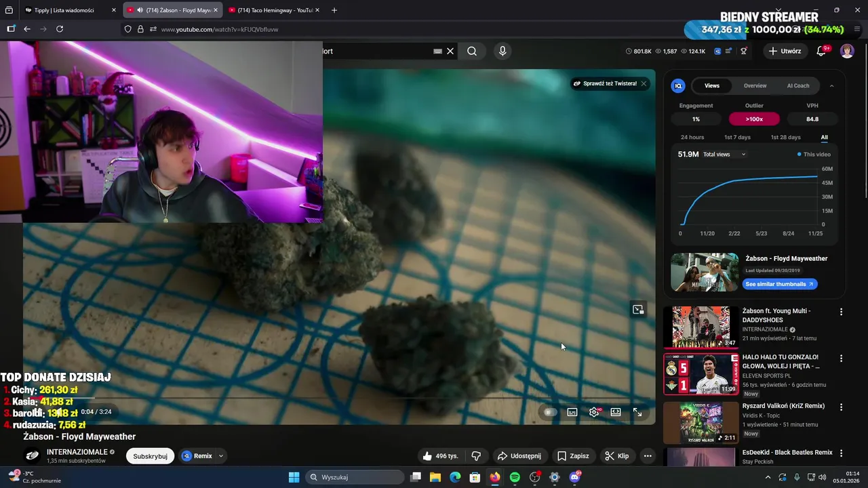Clear the YouTube search field
This screenshot has height=488, width=868.
tap(450, 51)
